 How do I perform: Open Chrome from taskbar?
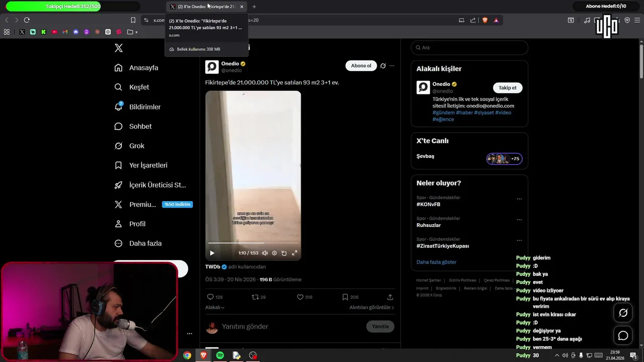click(x=187, y=355)
